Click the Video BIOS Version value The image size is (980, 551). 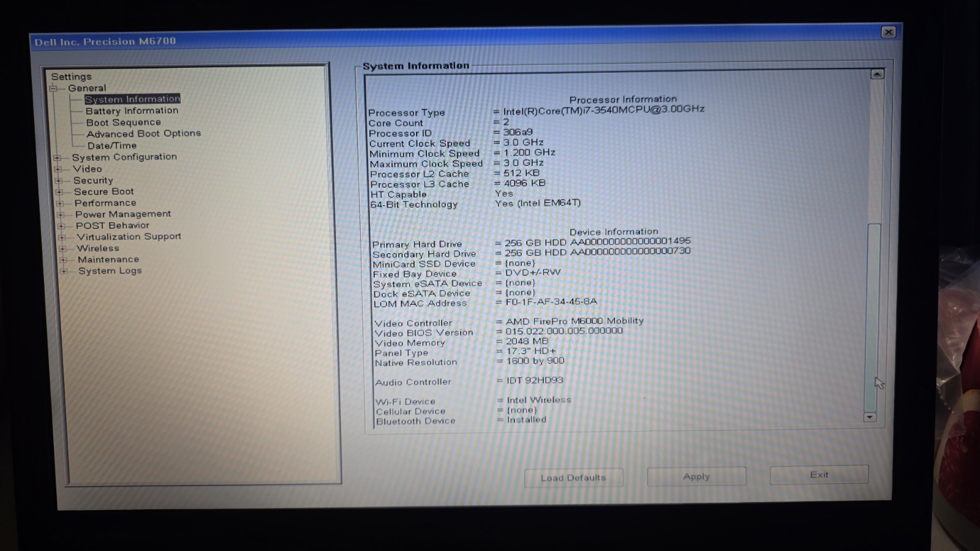tap(564, 331)
